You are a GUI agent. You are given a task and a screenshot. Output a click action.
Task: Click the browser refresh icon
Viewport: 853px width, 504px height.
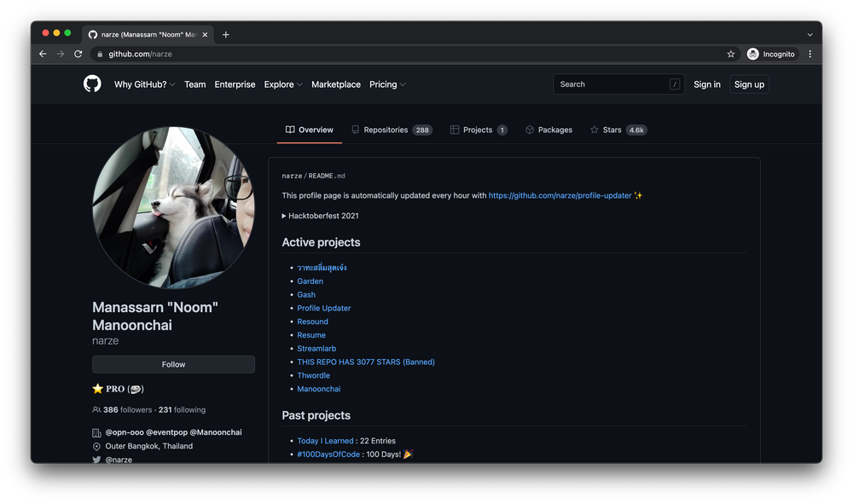click(x=78, y=53)
